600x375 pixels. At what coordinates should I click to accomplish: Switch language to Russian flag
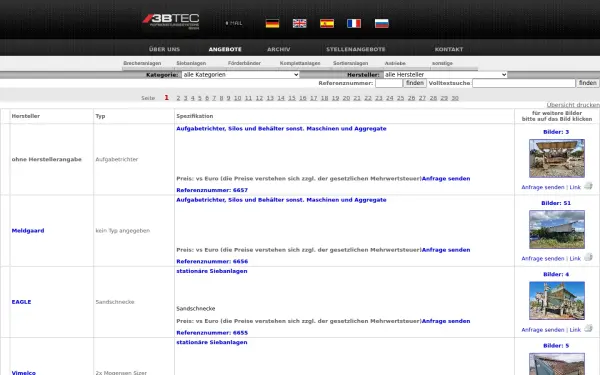pos(382,24)
